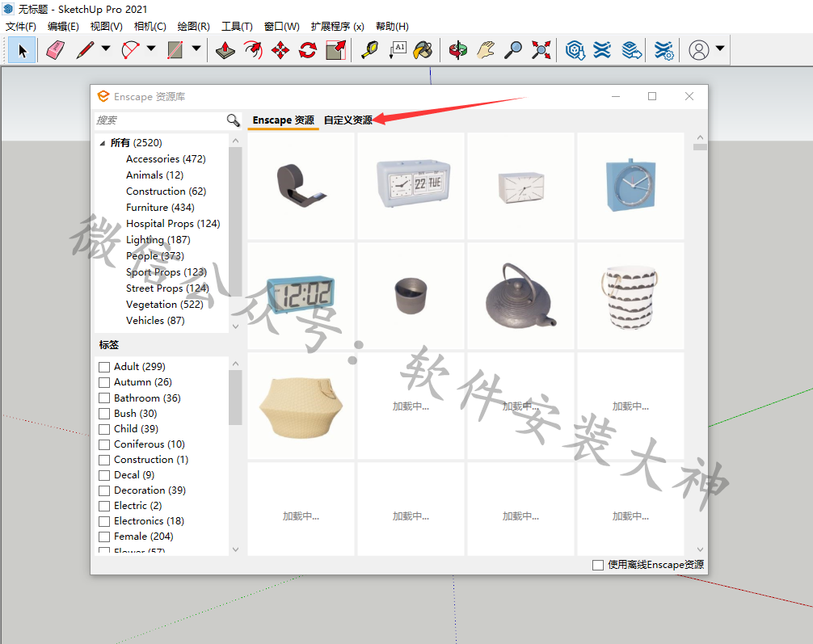Select the Offset tool

253,50
